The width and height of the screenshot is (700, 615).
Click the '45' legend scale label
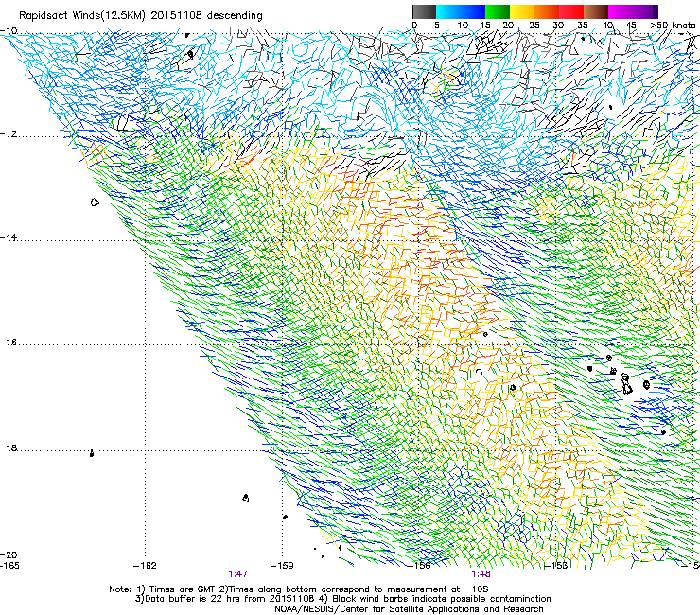tap(631, 25)
